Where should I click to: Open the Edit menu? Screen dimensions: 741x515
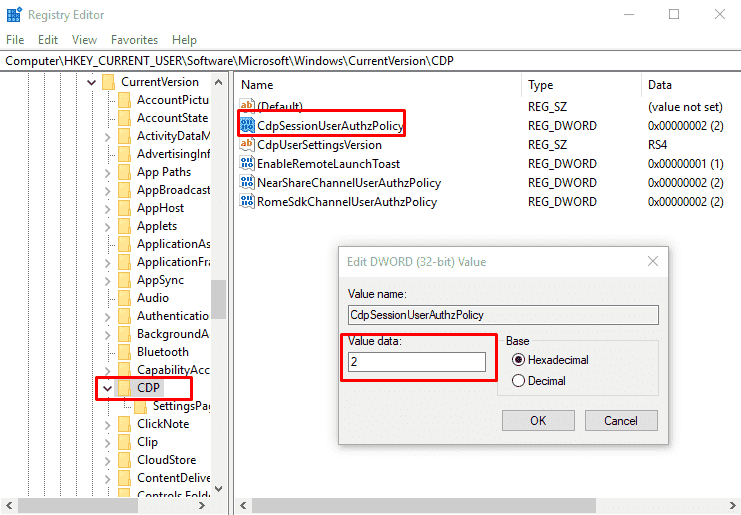48,40
